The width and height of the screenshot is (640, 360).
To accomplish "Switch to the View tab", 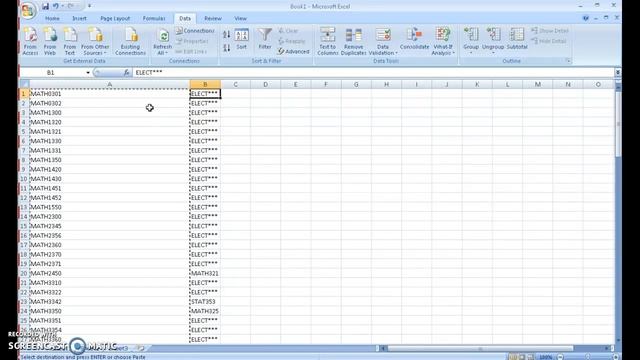I will click(240, 18).
